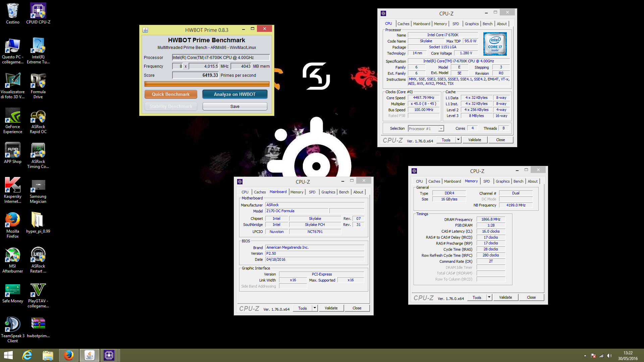Screen dimensions: 644x362
Task: Open the Bench tab in top CPU-Z
Action: click(x=487, y=24)
